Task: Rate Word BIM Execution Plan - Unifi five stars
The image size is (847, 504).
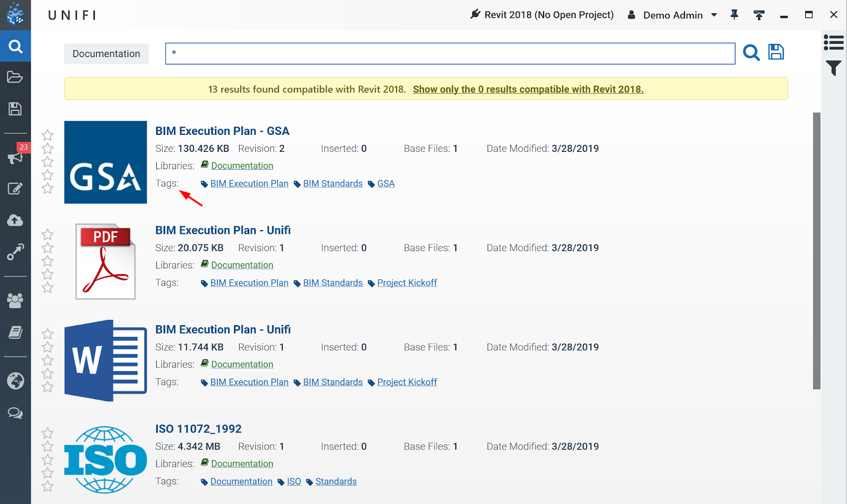Action: pos(48,387)
